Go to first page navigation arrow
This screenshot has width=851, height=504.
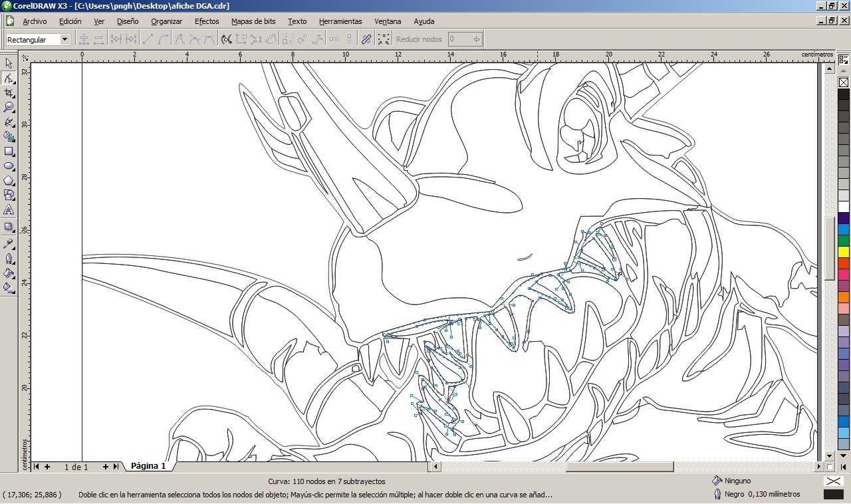click(36, 467)
